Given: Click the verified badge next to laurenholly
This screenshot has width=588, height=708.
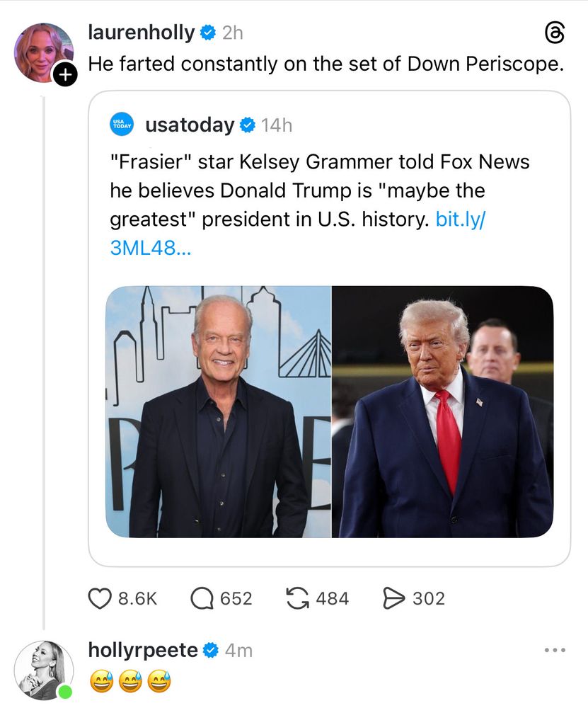Looking at the screenshot, I should 206,32.
